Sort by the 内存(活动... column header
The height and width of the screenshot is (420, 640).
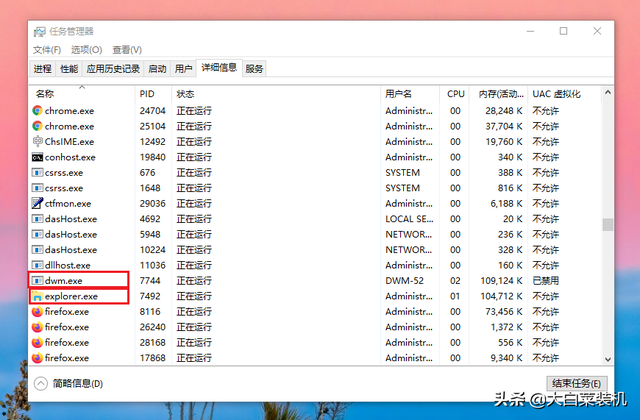pos(498,94)
